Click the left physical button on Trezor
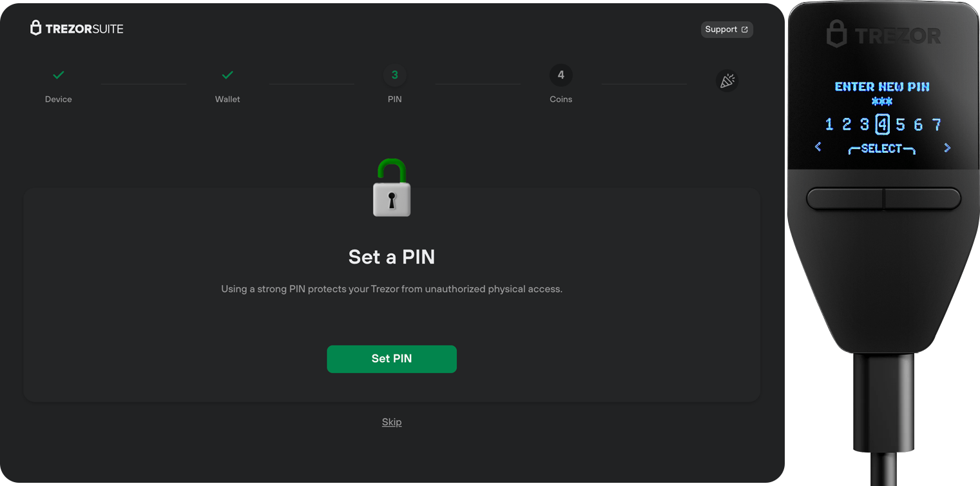The height and width of the screenshot is (486, 980). pyautogui.click(x=845, y=199)
